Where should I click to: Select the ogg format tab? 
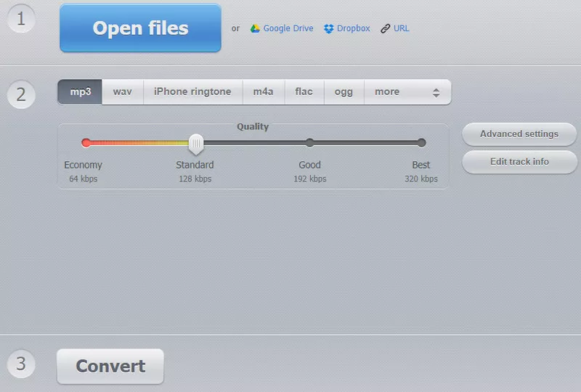tap(344, 92)
